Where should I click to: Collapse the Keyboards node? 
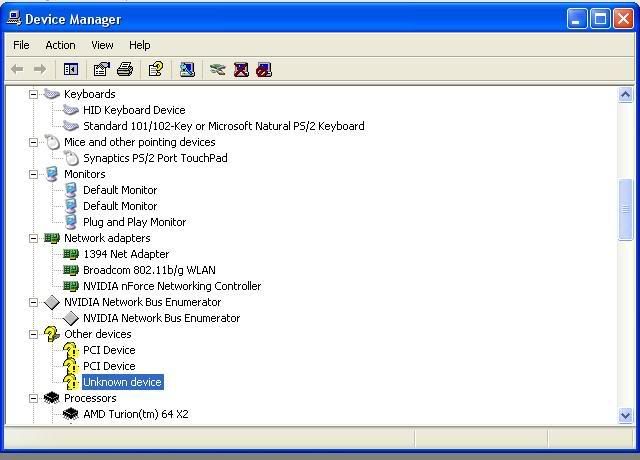33,94
